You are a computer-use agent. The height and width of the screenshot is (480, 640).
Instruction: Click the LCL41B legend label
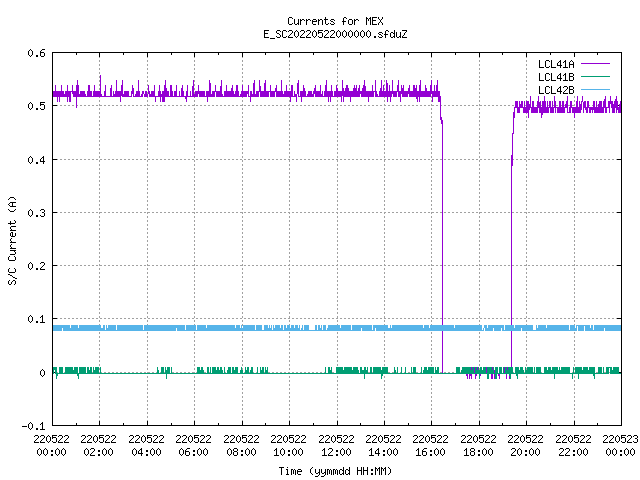[556, 77]
